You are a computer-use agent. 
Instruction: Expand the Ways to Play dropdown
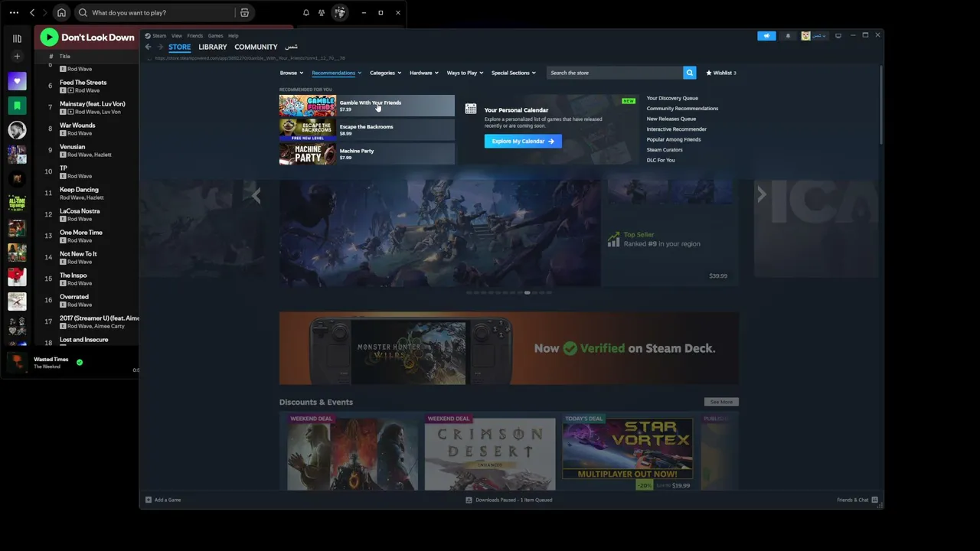pyautogui.click(x=465, y=73)
